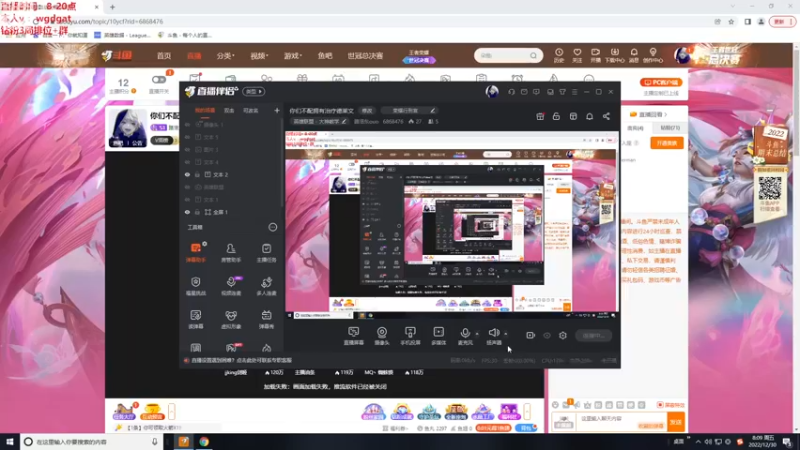Hide the 文本 2 source layer
800x450 pixels.
(187, 174)
